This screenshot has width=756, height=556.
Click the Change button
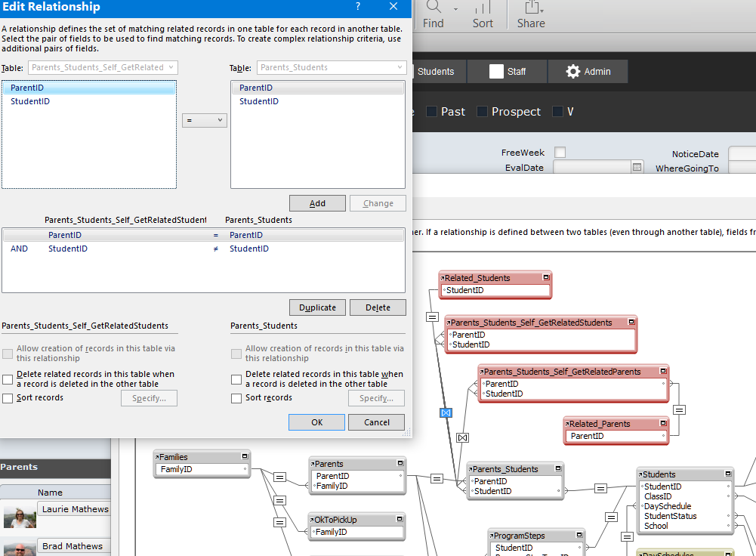(x=378, y=203)
